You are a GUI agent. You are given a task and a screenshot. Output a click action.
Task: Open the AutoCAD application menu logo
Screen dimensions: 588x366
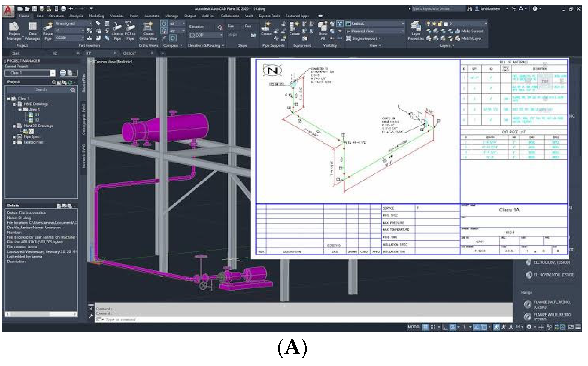point(9,11)
